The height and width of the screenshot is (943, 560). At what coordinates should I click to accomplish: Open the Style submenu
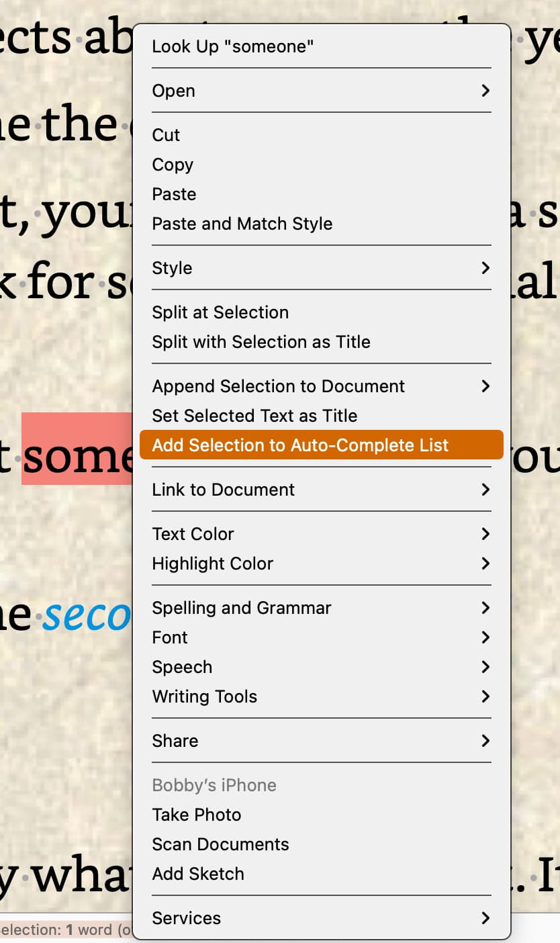pos(321,268)
